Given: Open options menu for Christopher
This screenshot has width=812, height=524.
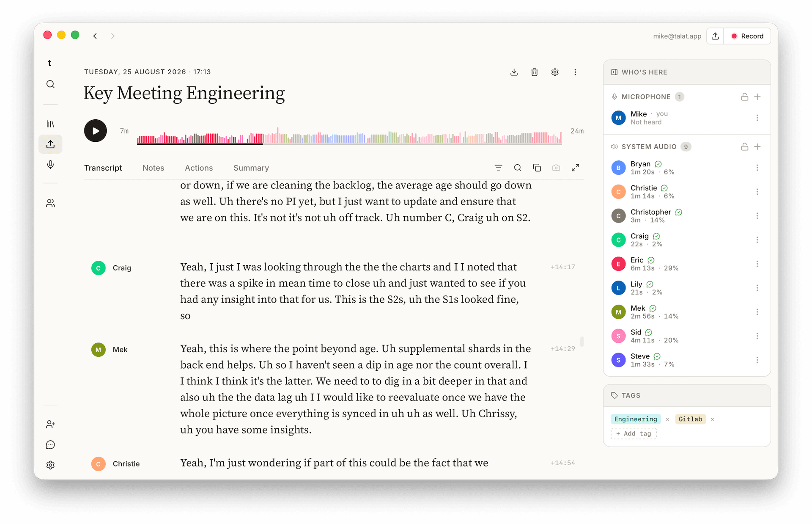Looking at the screenshot, I should coord(757,216).
